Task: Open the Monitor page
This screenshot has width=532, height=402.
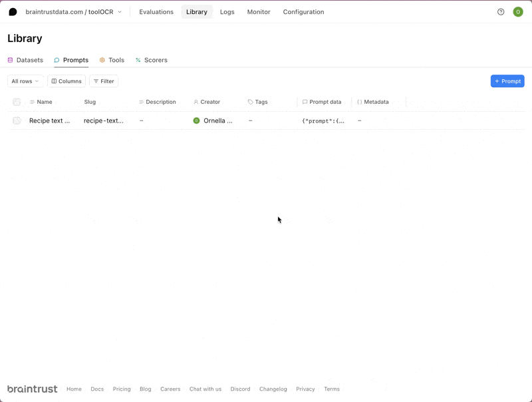Action: pyautogui.click(x=259, y=12)
